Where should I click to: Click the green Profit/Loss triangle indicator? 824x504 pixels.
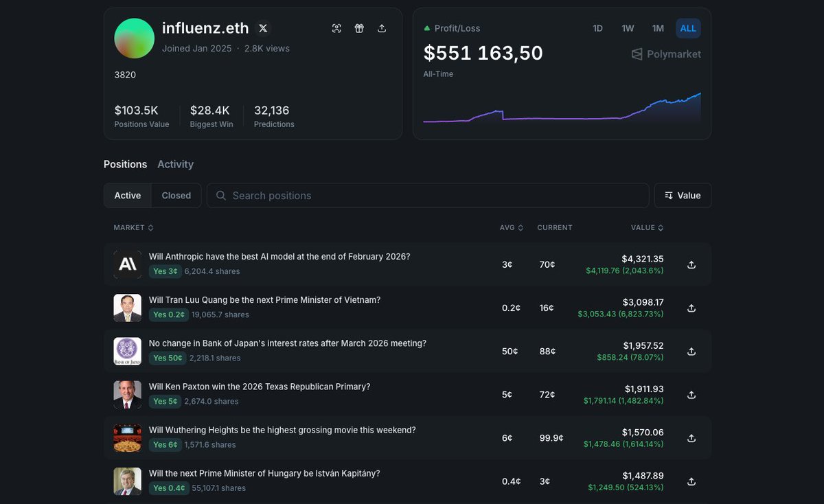pos(427,28)
